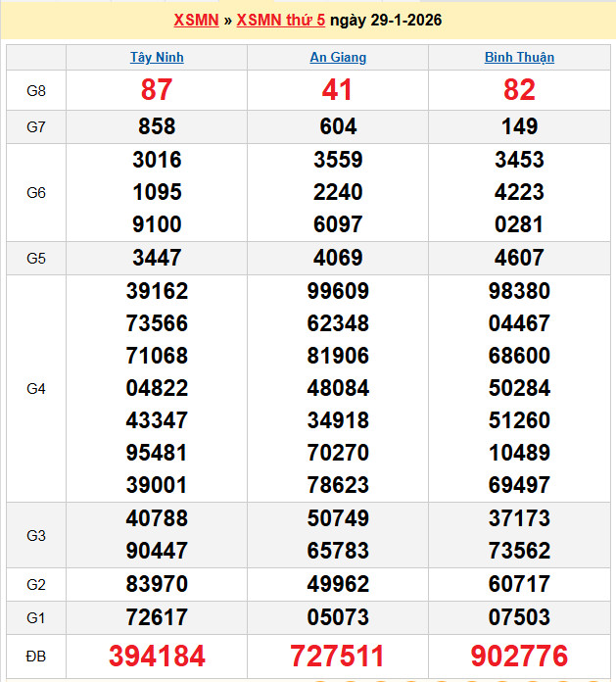The width and height of the screenshot is (616, 682).
Task: Select the G5 number 4069
Action: click(338, 259)
